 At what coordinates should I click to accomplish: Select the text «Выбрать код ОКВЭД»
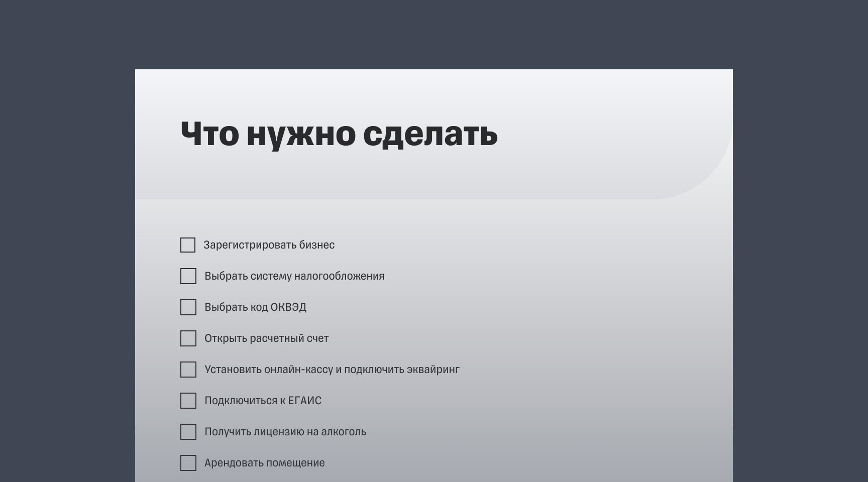[257, 307]
